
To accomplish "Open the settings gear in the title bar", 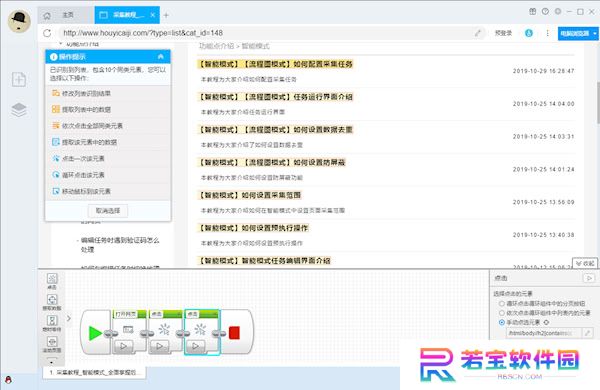I will 558,11.
